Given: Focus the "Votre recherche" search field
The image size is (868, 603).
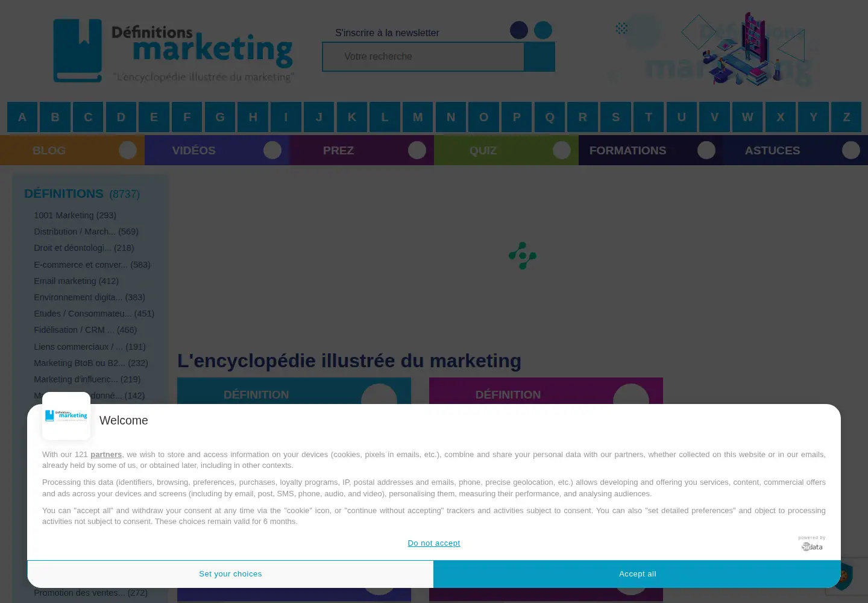Looking at the screenshot, I should click(423, 57).
